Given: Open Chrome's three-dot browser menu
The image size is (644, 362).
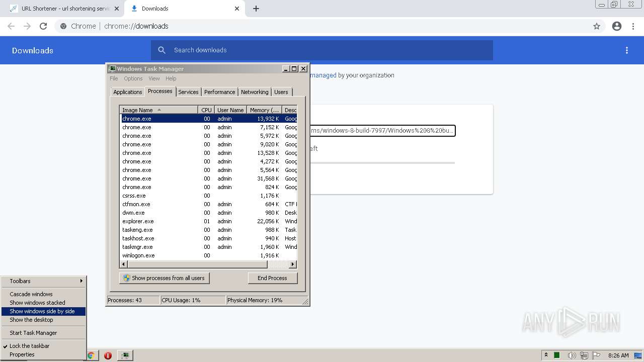Looking at the screenshot, I should tap(633, 26).
